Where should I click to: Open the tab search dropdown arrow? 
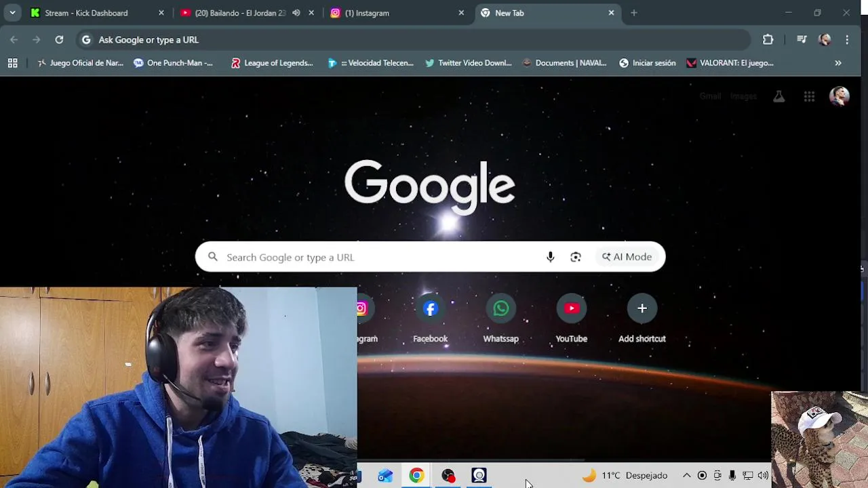click(12, 13)
